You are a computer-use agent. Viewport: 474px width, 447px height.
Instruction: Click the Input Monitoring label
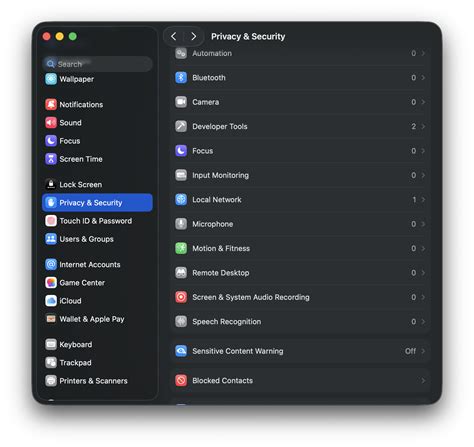(x=220, y=175)
